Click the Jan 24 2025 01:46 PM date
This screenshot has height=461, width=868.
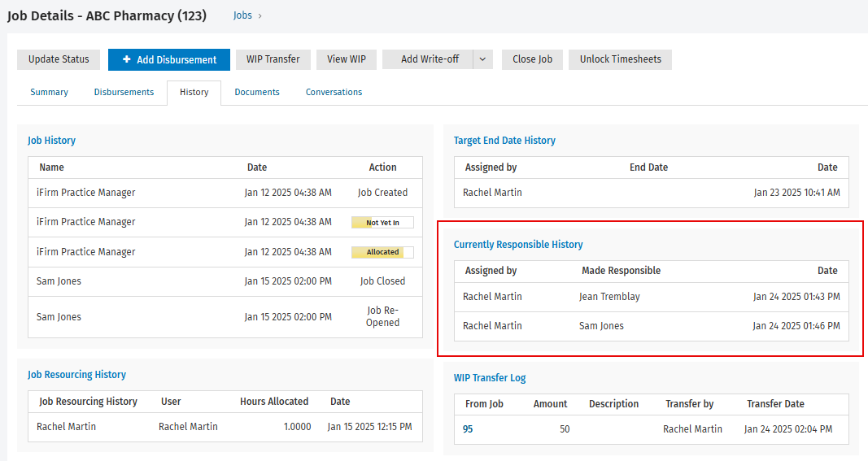(796, 326)
